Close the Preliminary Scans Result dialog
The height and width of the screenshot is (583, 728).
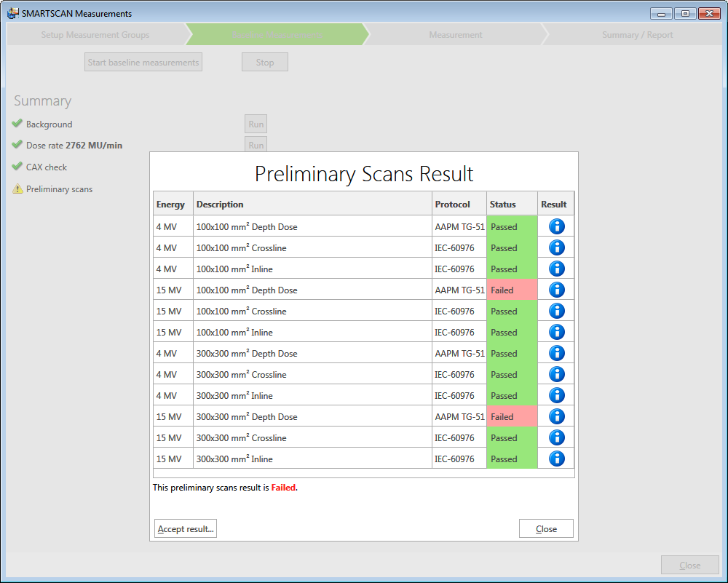[546, 528]
